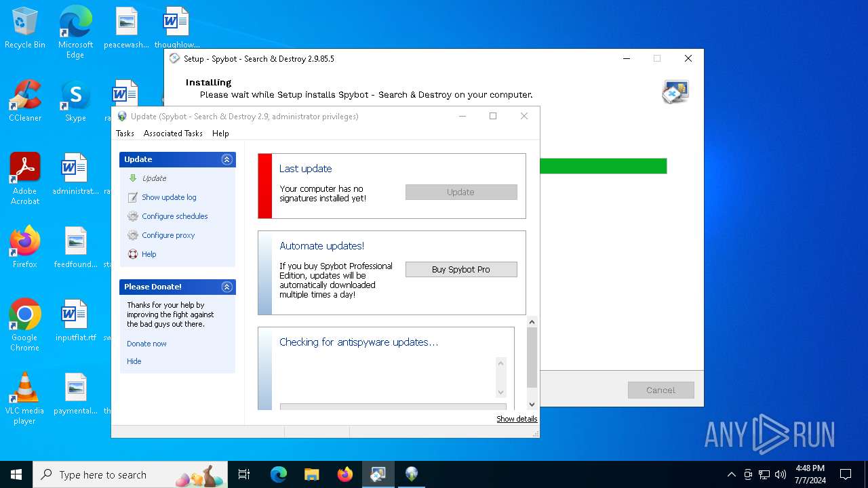Click the Windows Start button
Screen dimensions: 868x488
16,474
